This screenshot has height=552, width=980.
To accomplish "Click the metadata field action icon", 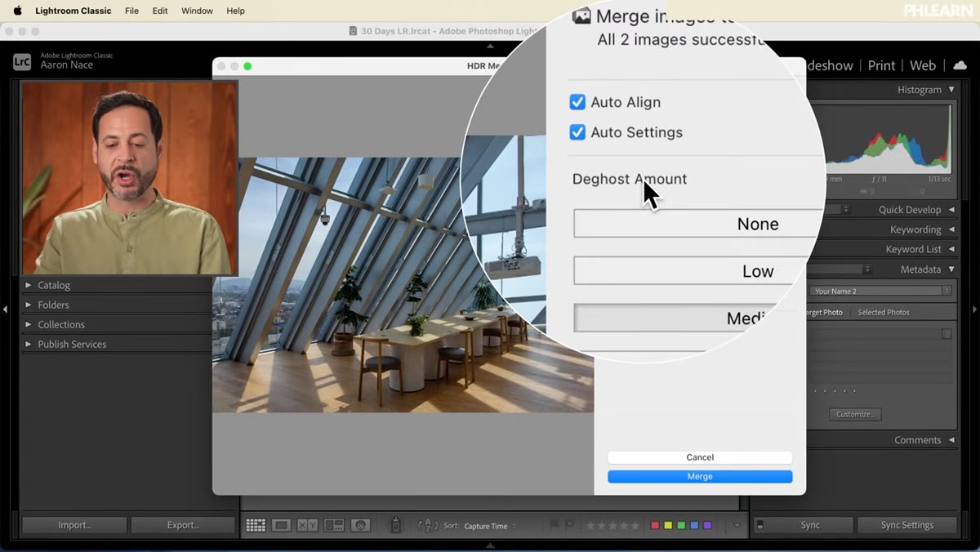I will click(947, 333).
